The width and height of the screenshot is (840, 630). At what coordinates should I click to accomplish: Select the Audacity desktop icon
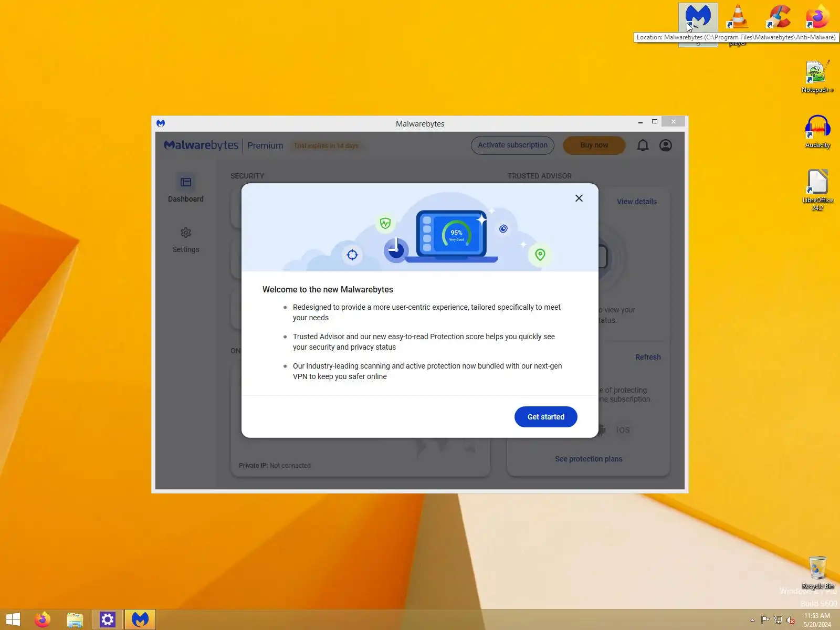[x=817, y=132]
